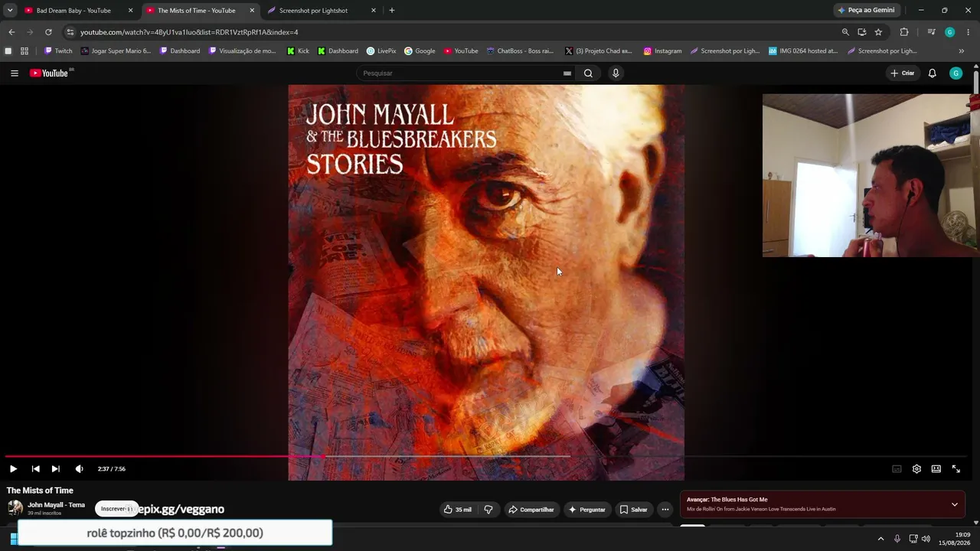Click the search magnifier button
Viewport: 980px width, 551px height.
(x=588, y=73)
